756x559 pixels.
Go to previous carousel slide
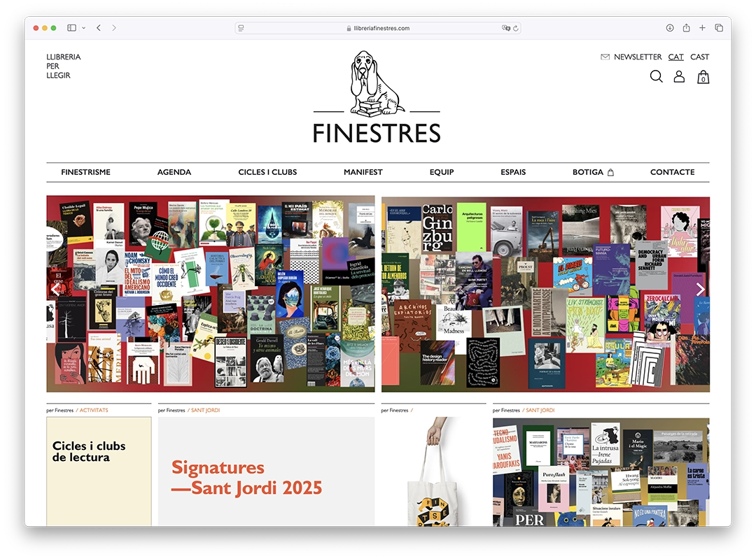point(56,290)
